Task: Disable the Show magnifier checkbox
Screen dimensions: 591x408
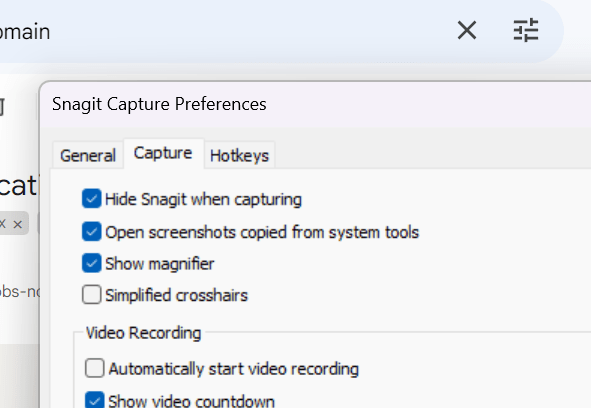Action: coord(92,263)
